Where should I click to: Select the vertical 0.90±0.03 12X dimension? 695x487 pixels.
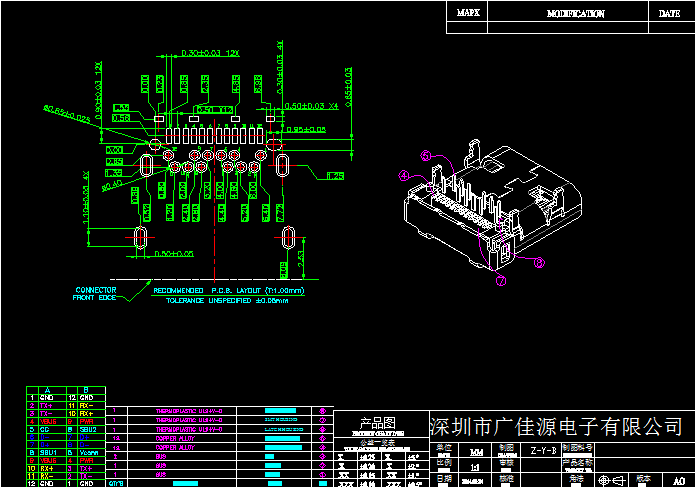pyautogui.click(x=98, y=90)
